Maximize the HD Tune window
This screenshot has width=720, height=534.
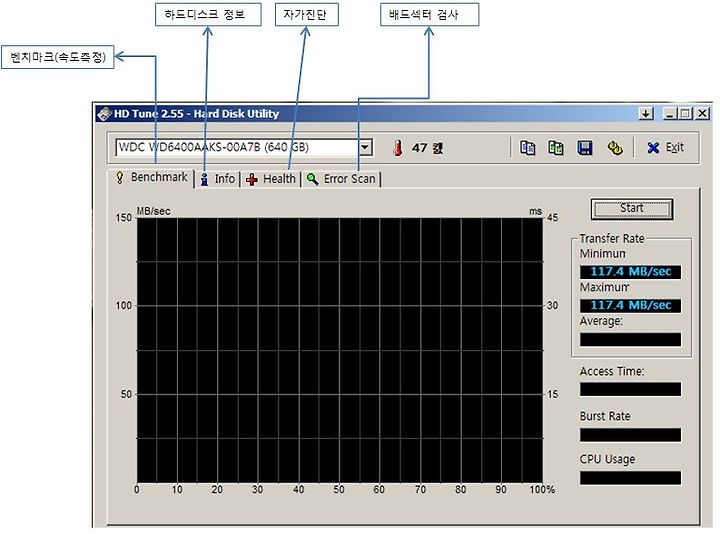pos(686,113)
